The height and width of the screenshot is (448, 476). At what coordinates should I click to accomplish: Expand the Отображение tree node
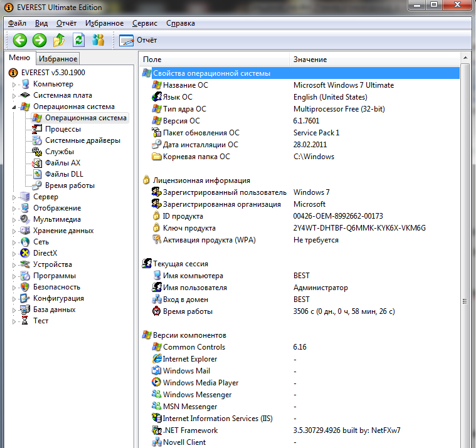14,209
